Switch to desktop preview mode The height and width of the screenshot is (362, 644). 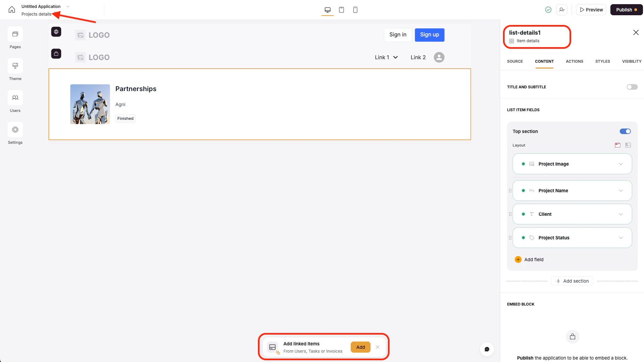[x=328, y=10]
